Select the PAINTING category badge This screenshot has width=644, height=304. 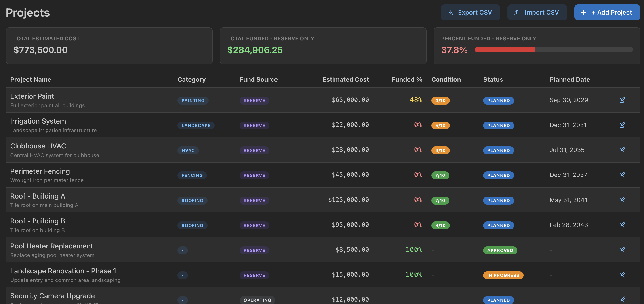(193, 101)
